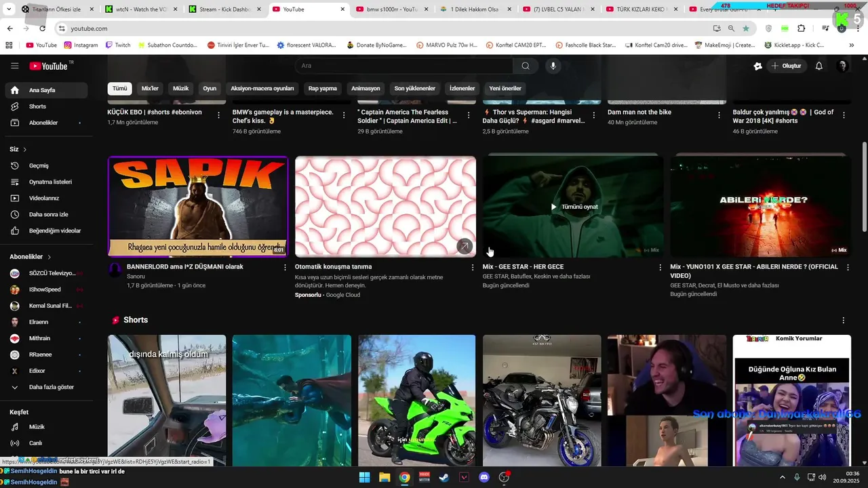
Task: Open more options for KÜÇÜK EBO short
Action: 218,115
